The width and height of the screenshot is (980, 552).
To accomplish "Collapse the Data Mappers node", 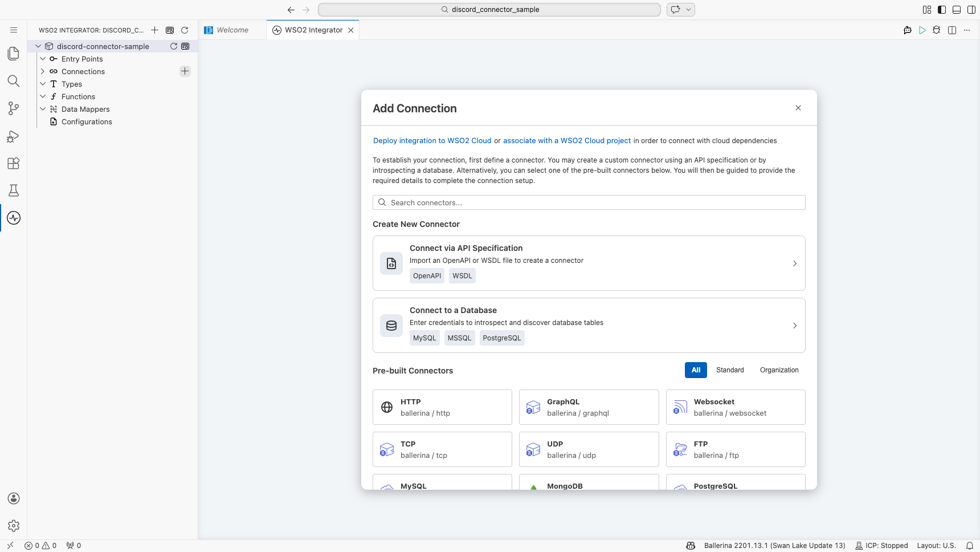I will (x=43, y=109).
